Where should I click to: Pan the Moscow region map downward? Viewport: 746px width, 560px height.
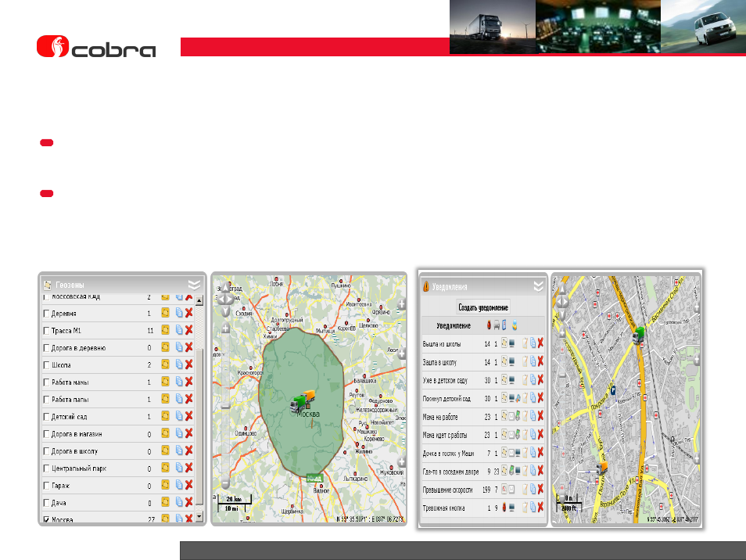coord(225,311)
